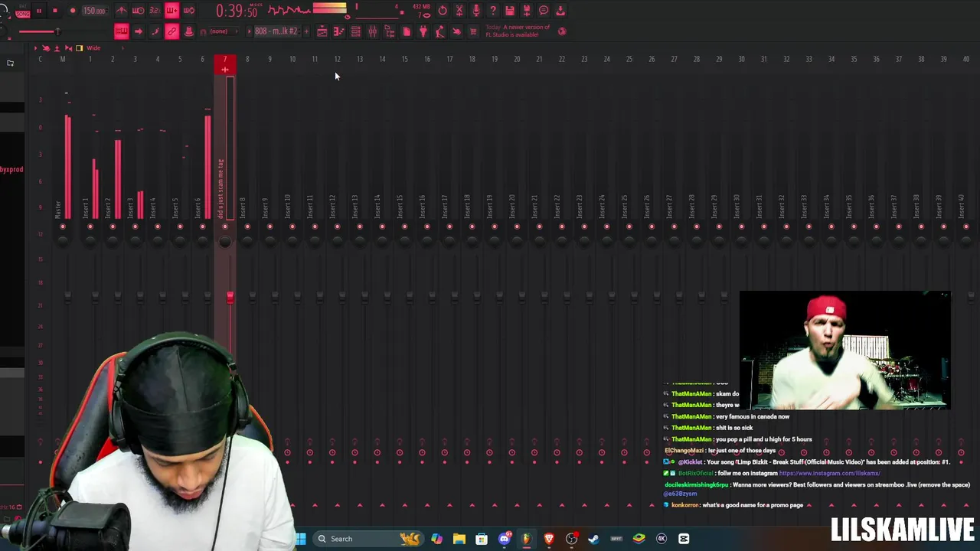Toggle the 3-2-1 countdown before recording
980x551 pixels.
point(155,11)
